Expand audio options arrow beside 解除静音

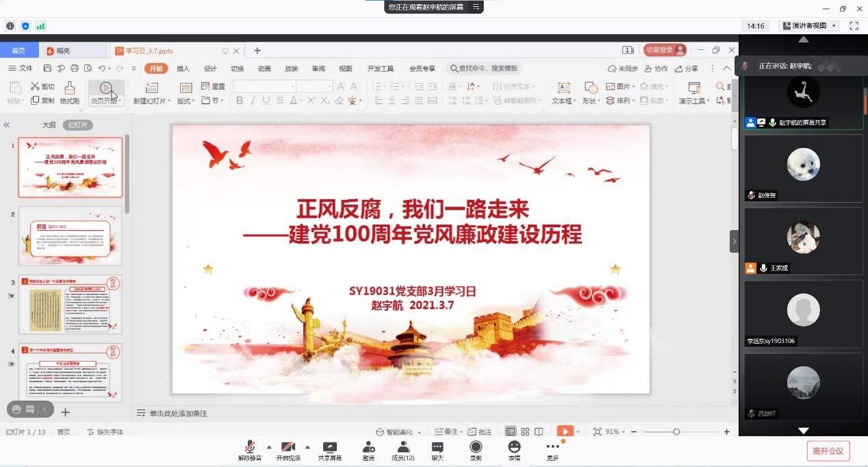click(x=269, y=446)
